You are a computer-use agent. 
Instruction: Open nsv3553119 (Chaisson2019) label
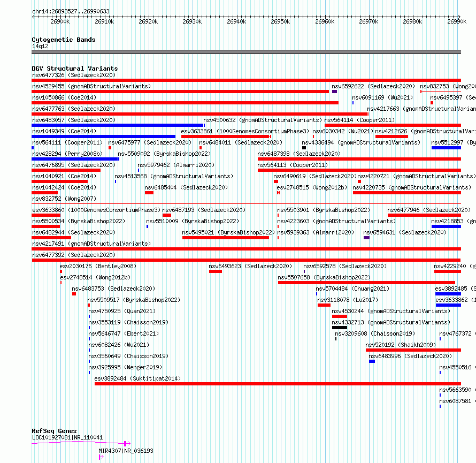click(128, 322)
